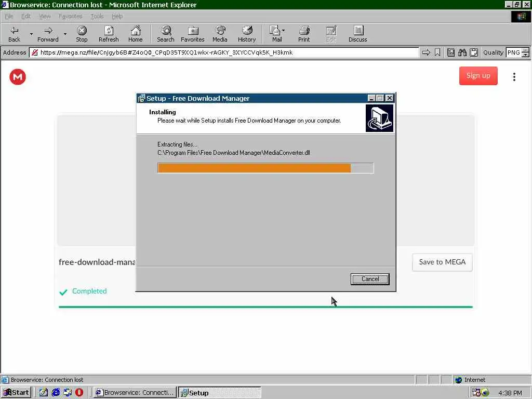Viewport: 532px width, 399px height.
Task: Click the address bar URL field
Action: click(x=224, y=52)
